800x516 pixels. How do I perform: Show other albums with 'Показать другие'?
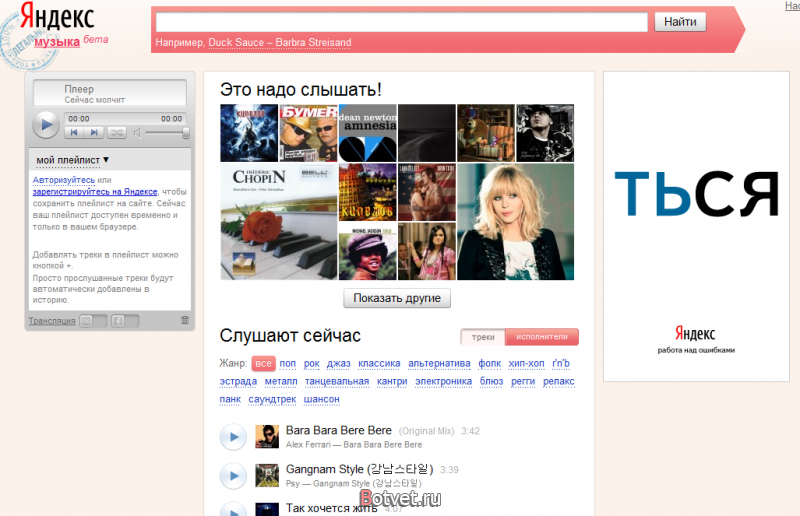point(397,298)
